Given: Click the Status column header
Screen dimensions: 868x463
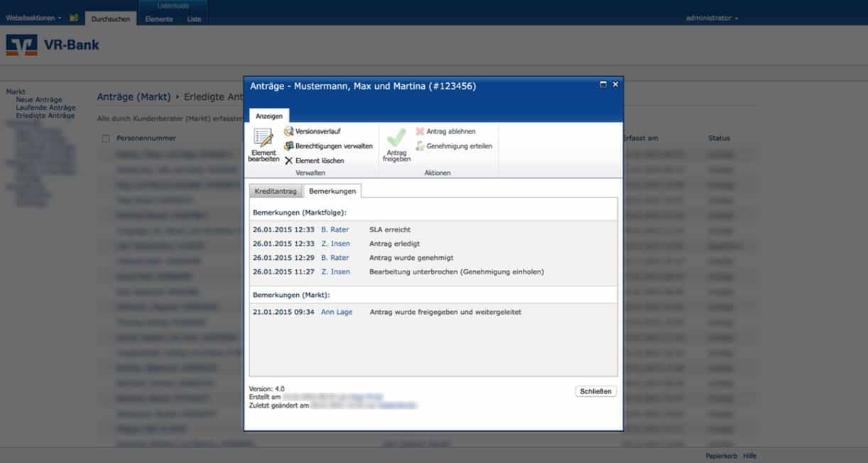Looking at the screenshot, I should 719,138.
